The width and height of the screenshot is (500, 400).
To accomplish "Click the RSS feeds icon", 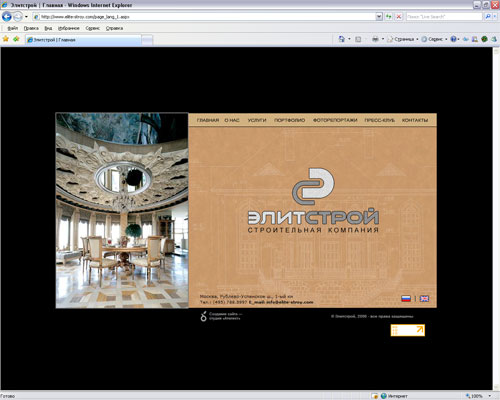I will [x=358, y=39].
